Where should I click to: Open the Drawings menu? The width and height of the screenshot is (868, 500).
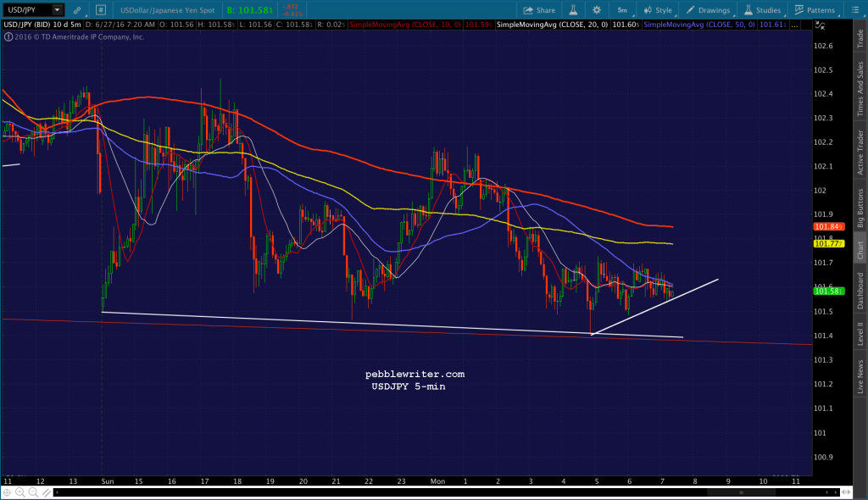(x=708, y=10)
